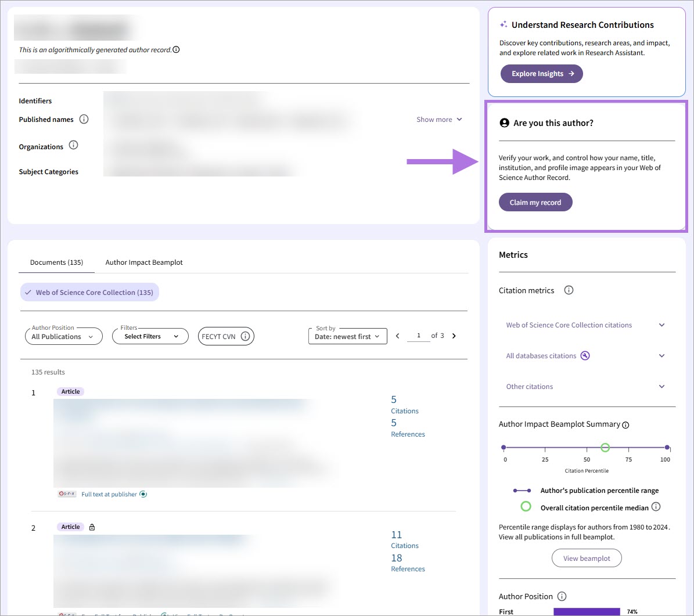Click sparkle icon beside Understand Research Contributions
This screenshot has height=616, width=694.
pos(504,24)
